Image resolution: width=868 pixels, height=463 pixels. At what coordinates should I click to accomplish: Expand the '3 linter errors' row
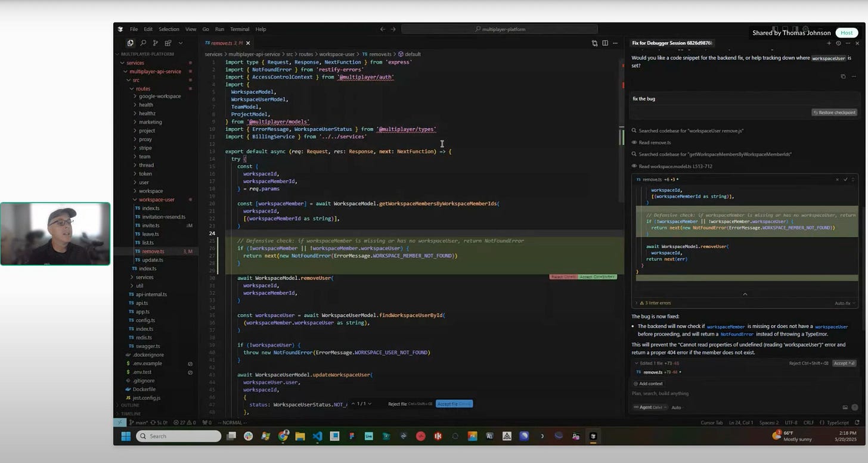click(x=653, y=303)
